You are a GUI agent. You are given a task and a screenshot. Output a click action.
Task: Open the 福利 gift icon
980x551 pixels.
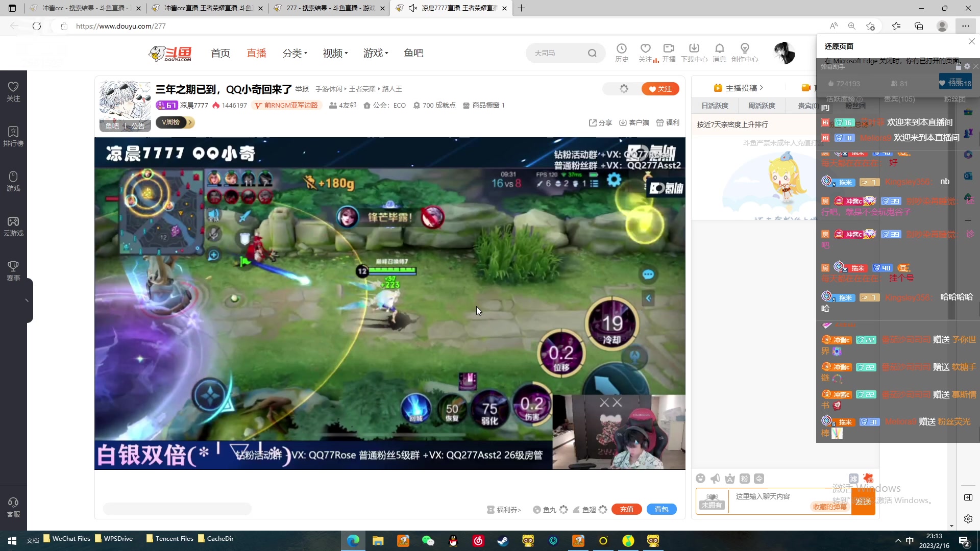pos(668,122)
